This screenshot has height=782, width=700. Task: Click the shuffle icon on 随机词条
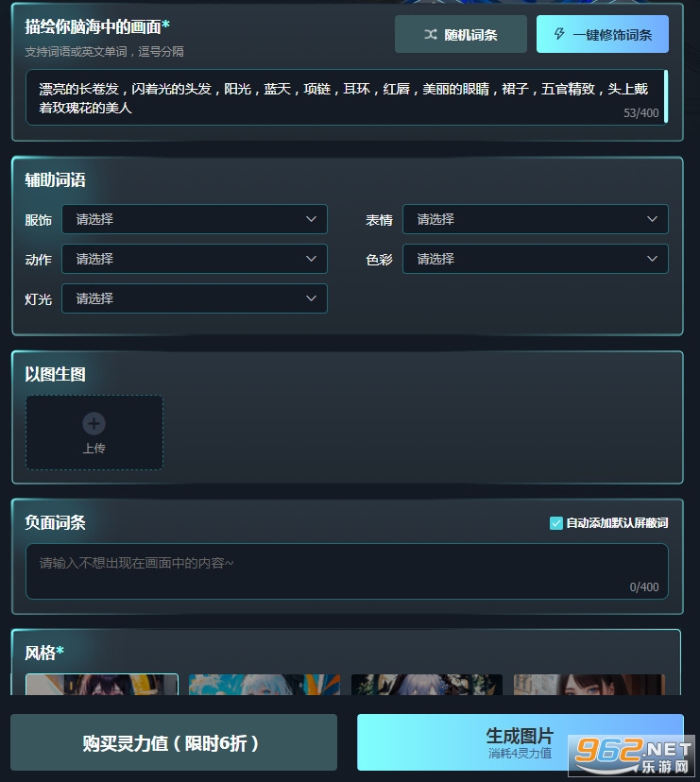coord(431,34)
